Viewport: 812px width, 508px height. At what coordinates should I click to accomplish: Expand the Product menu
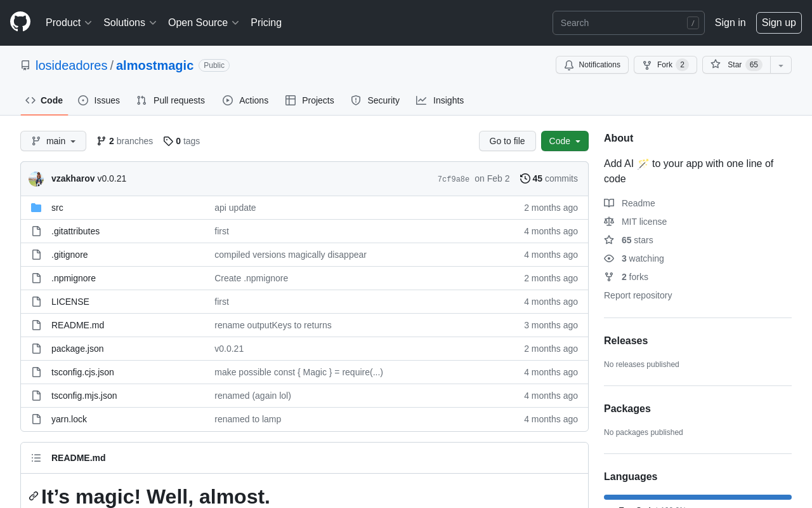69,23
